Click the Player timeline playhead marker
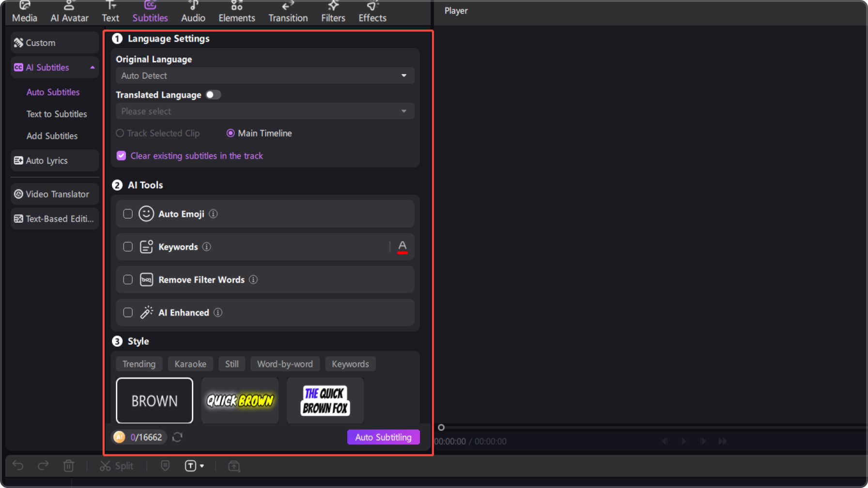This screenshot has height=488, width=868. click(441, 427)
